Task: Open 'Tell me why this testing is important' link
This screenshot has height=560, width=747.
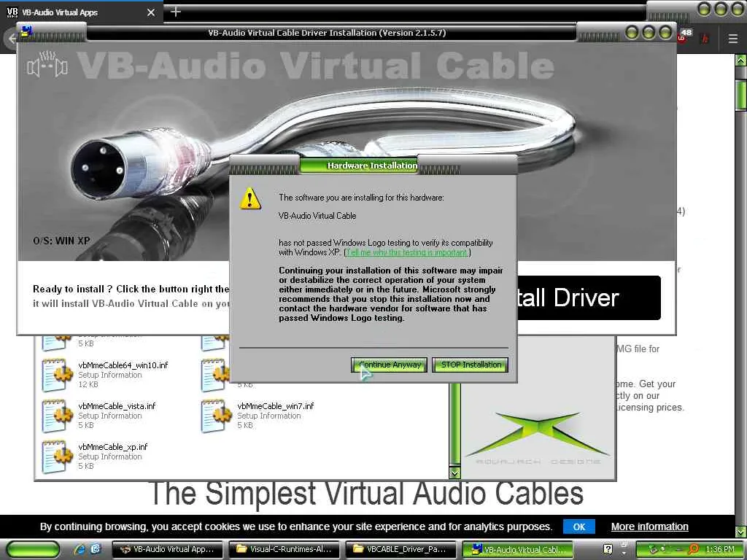Action: click(x=407, y=252)
